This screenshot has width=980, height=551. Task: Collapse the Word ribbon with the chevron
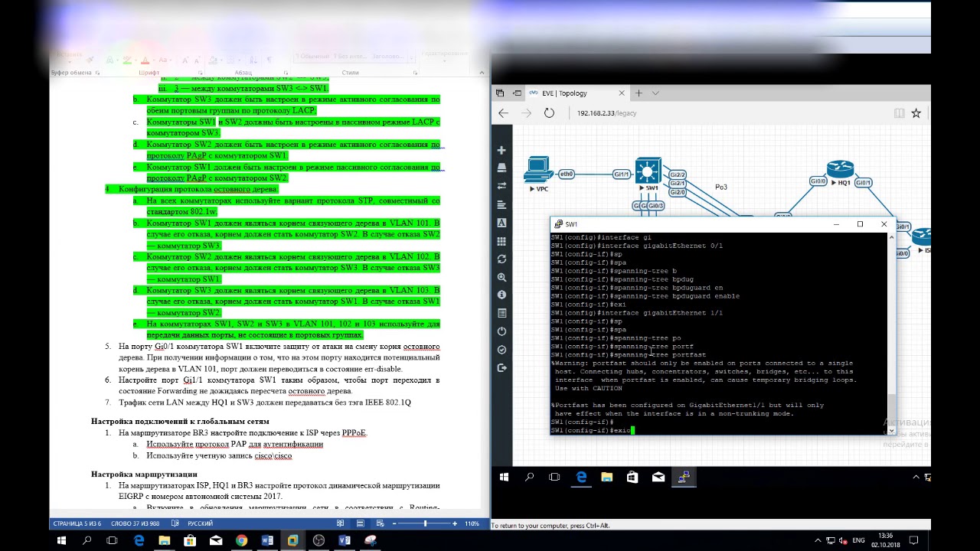(482, 73)
